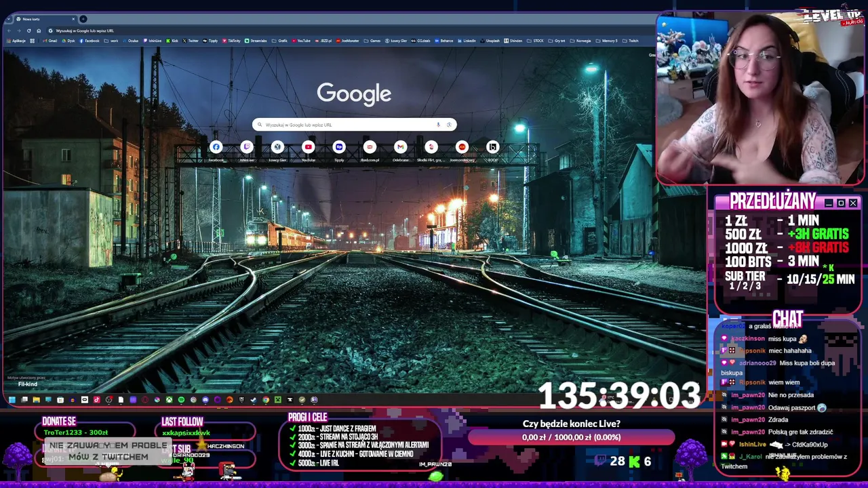Expand the STOCK bookmarks folder
868x488 pixels.
535,41
